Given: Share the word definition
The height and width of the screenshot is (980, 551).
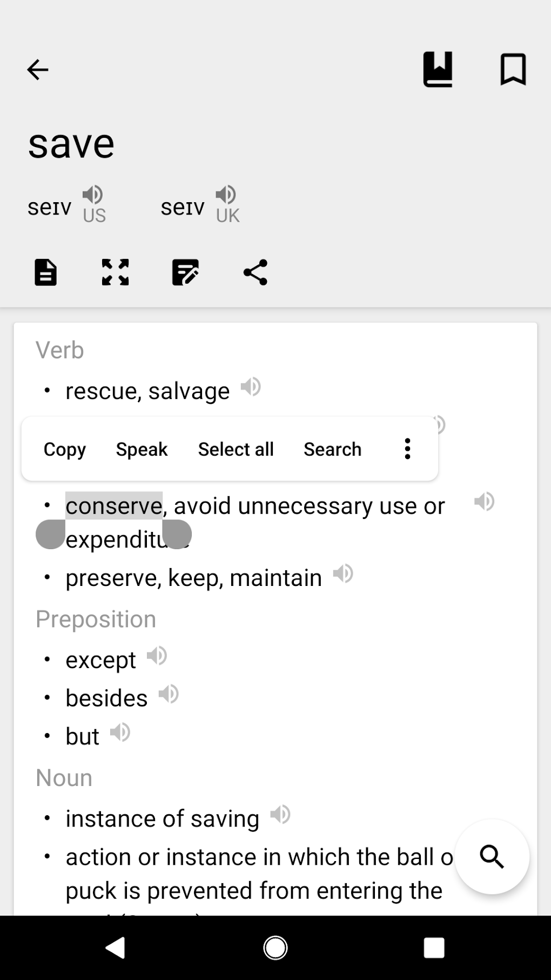Looking at the screenshot, I should click(x=256, y=272).
